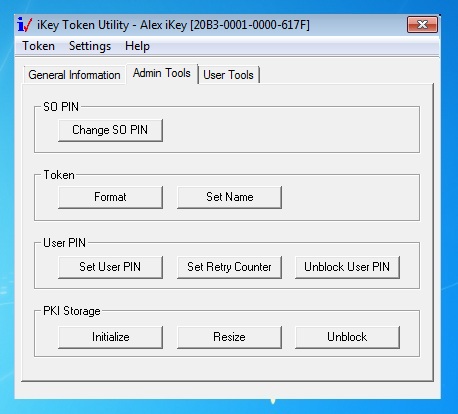Click the Set User PIN button
Image resolution: width=458 pixels, height=414 pixels.
point(110,267)
